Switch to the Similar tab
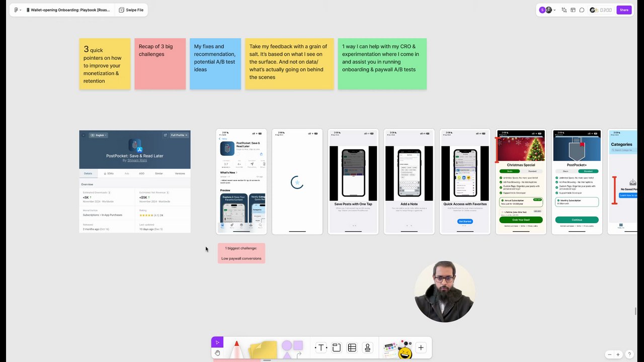This screenshot has height=362, width=644. click(x=159, y=173)
